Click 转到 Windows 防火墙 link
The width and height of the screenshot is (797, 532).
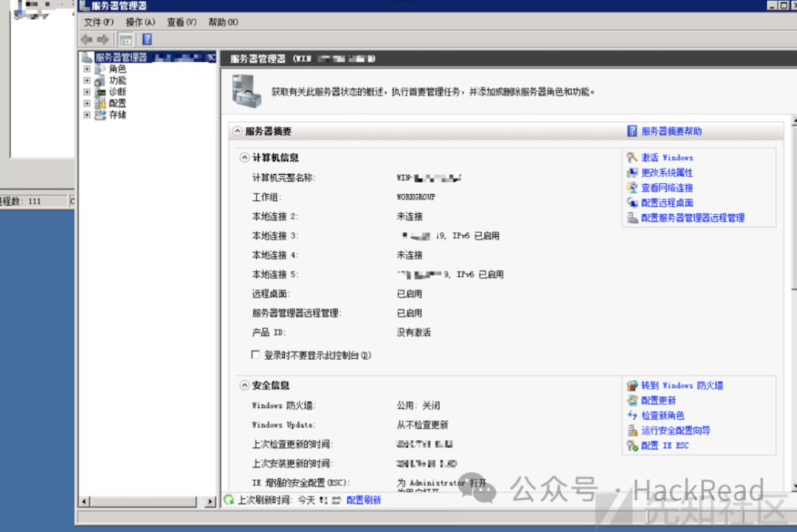(x=682, y=385)
